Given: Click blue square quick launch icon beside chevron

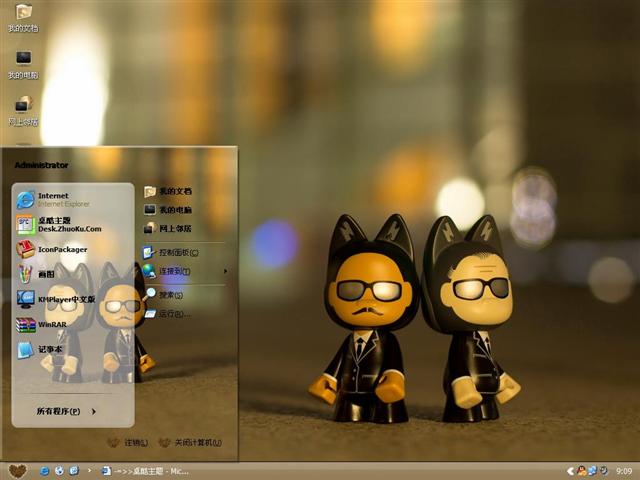Looking at the screenshot, I should [x=74, y=471].
